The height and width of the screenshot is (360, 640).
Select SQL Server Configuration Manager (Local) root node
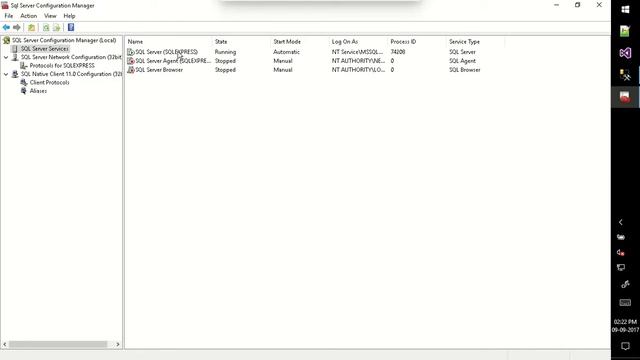pyautogui.click(x=64, y=40)
